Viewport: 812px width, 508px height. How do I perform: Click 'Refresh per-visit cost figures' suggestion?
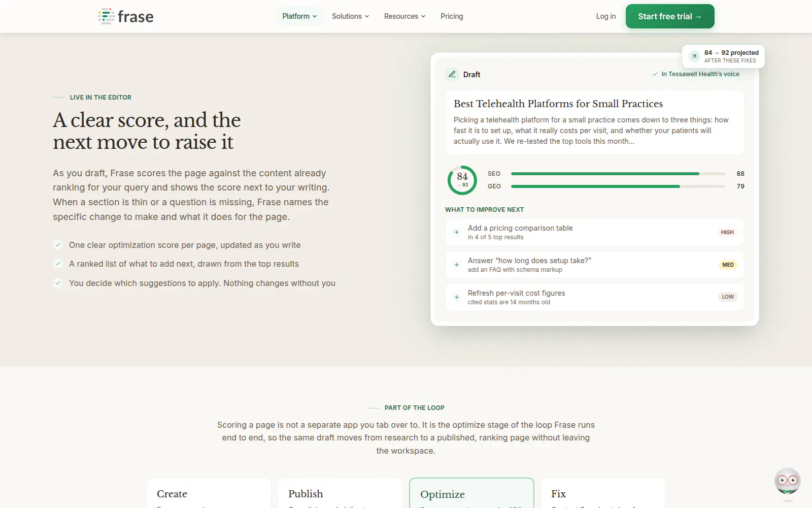595,297
